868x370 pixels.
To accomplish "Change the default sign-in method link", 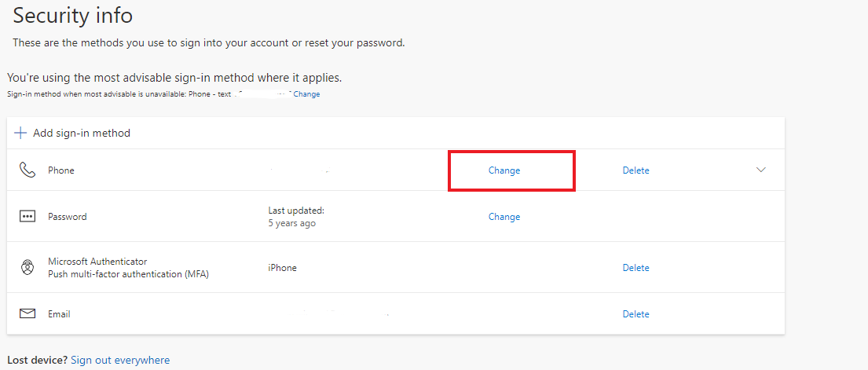I will (x=306, y=94).
